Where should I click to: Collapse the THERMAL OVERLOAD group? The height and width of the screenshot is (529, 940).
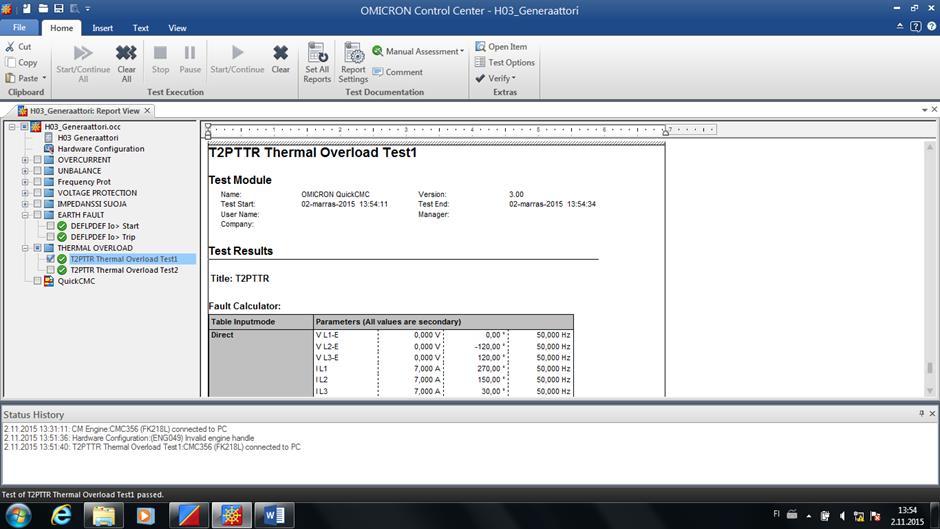[x=25, y=248]
